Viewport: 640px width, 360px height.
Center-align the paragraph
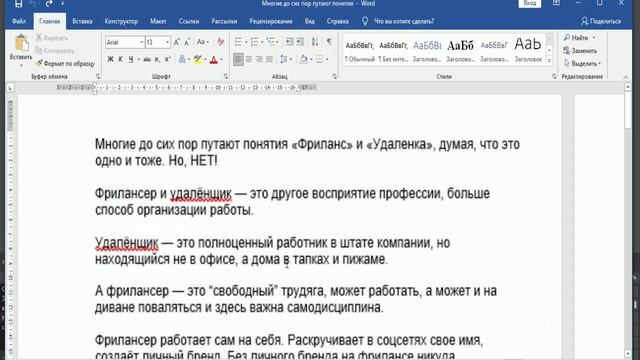[249, 60]
